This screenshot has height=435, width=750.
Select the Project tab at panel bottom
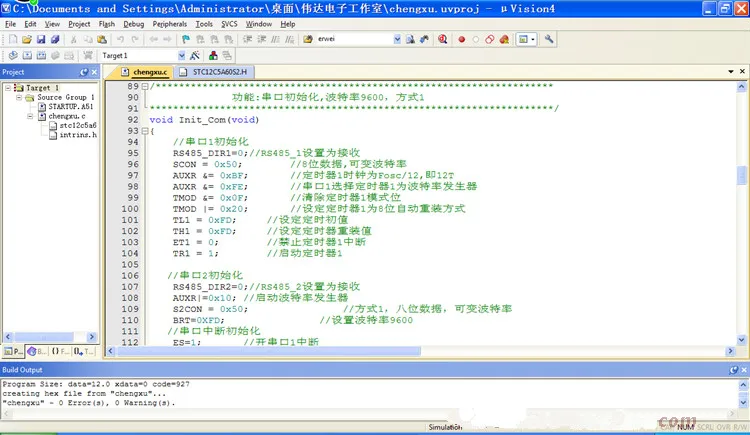(13, 351)
